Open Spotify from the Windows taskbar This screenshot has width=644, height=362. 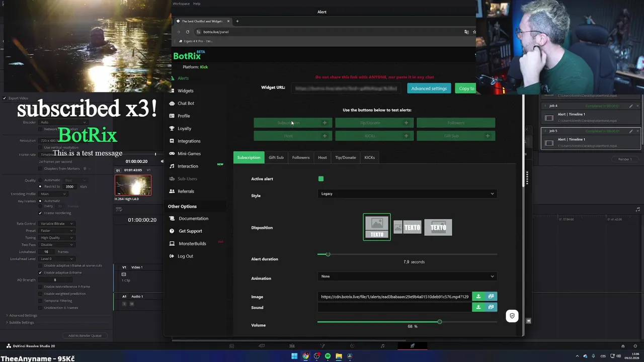328,356
